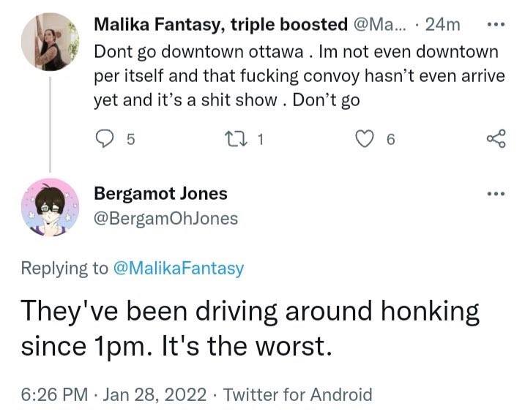The image size is (525, 420).
Task: Click the @BergamOhJones handle
Action: 165,218
